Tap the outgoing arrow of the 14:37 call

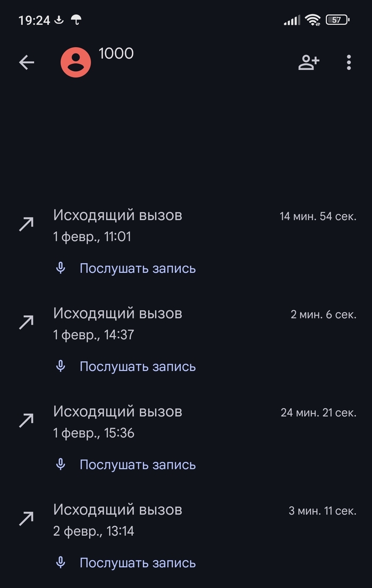pos(26,322)
